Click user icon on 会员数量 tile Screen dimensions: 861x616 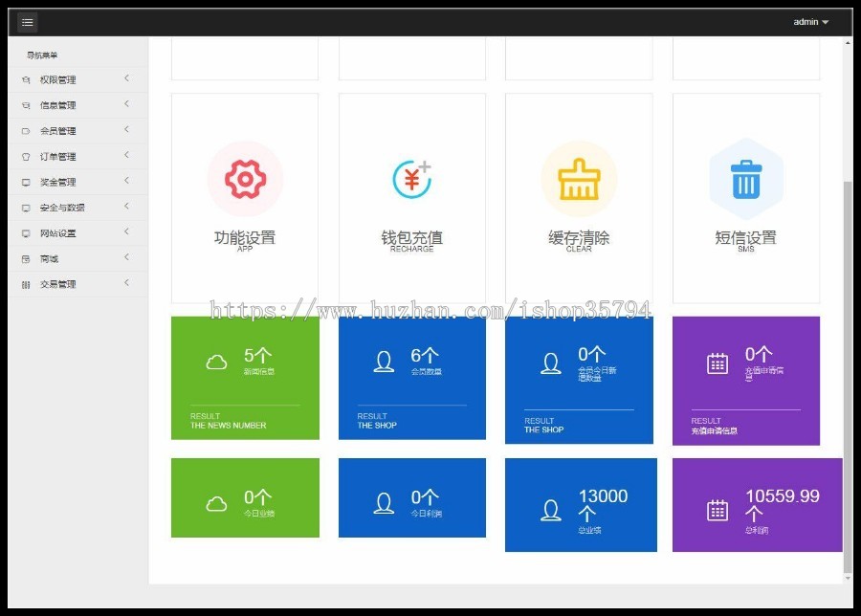pos(384,363)
